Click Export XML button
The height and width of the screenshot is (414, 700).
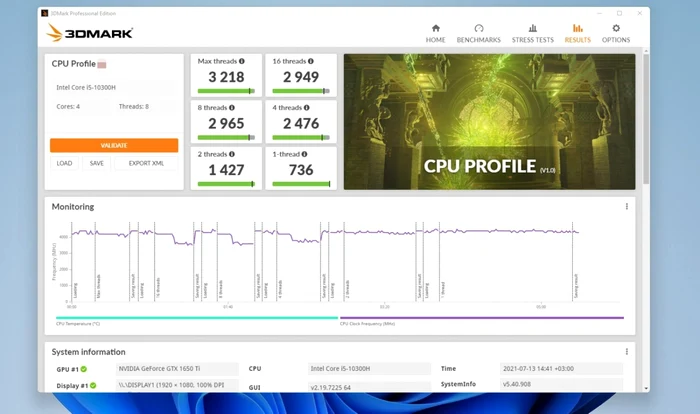pyautogui.click(x=146, y=163)
